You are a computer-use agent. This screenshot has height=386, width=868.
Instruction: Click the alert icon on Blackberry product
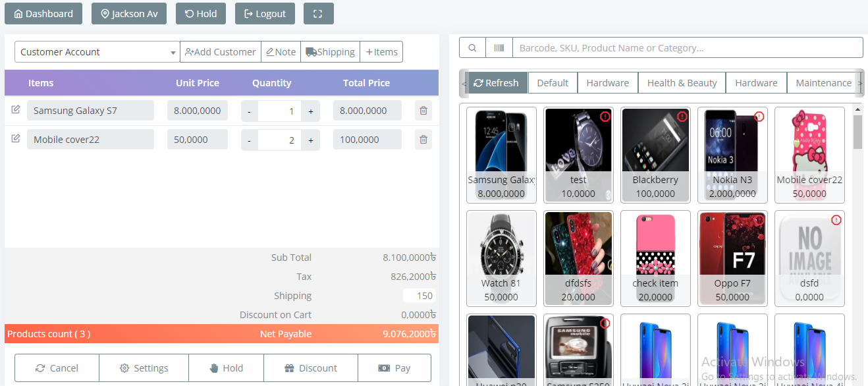[x=682, y=117]
